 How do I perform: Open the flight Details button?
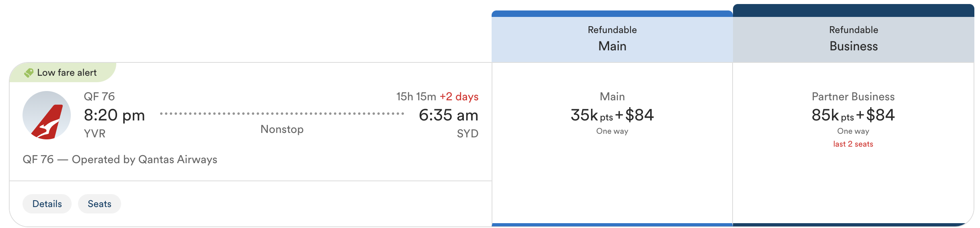pyautogui.click(x=47, y=204)
